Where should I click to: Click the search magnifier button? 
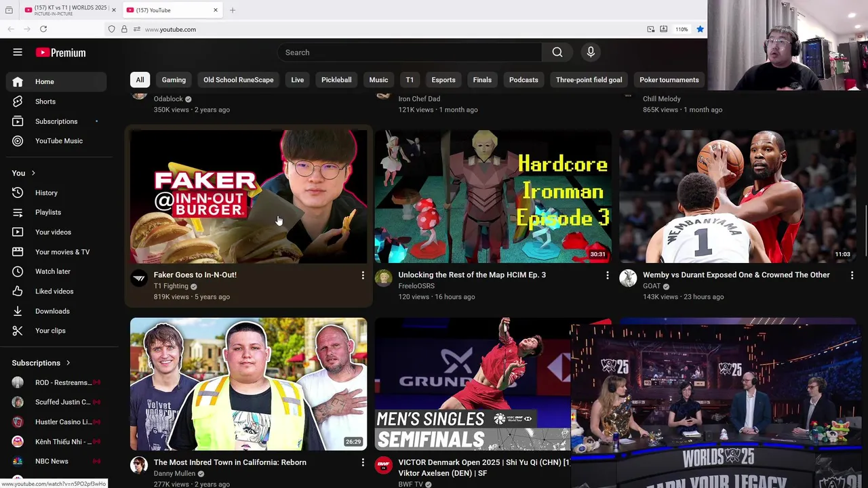click(557, 52)
